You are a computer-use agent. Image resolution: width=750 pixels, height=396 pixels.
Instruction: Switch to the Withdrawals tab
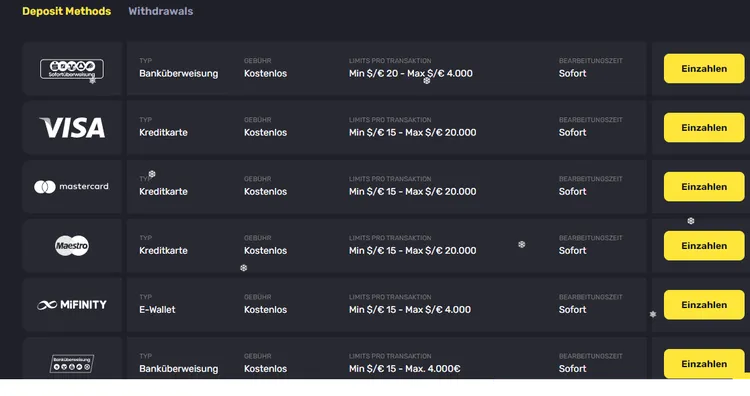(161, 11)
